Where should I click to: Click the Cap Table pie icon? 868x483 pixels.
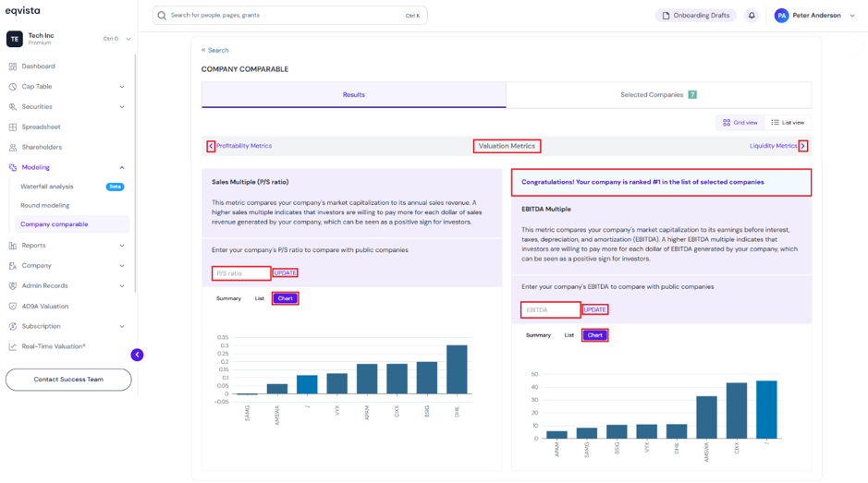coord(13,87)
